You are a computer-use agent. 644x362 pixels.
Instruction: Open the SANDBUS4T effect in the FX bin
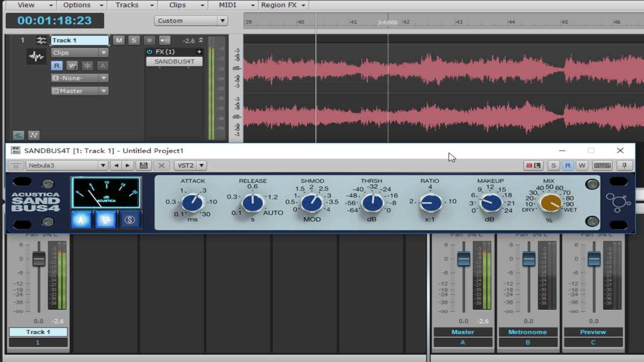(174, 61)
